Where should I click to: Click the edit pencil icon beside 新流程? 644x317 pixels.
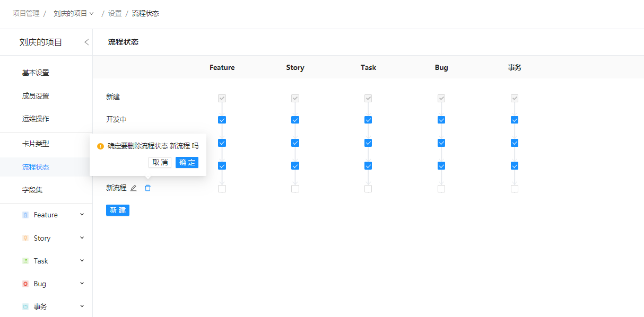[x=134, y=188]
